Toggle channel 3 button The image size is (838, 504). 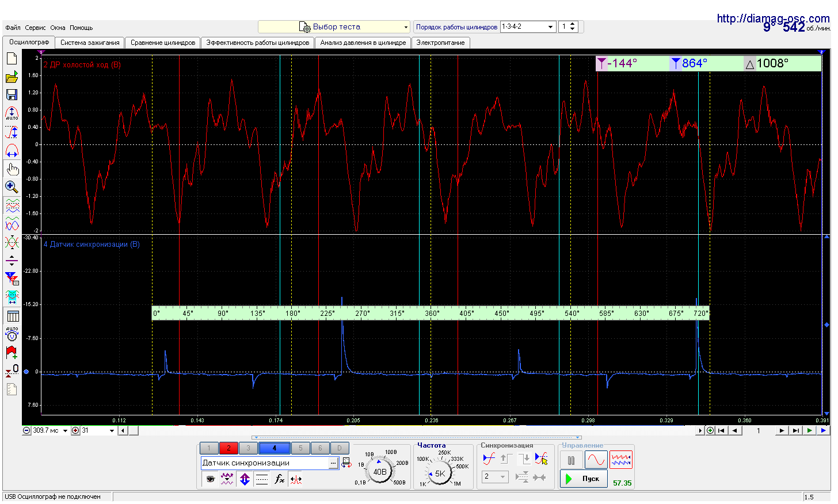tap(248, 448)
